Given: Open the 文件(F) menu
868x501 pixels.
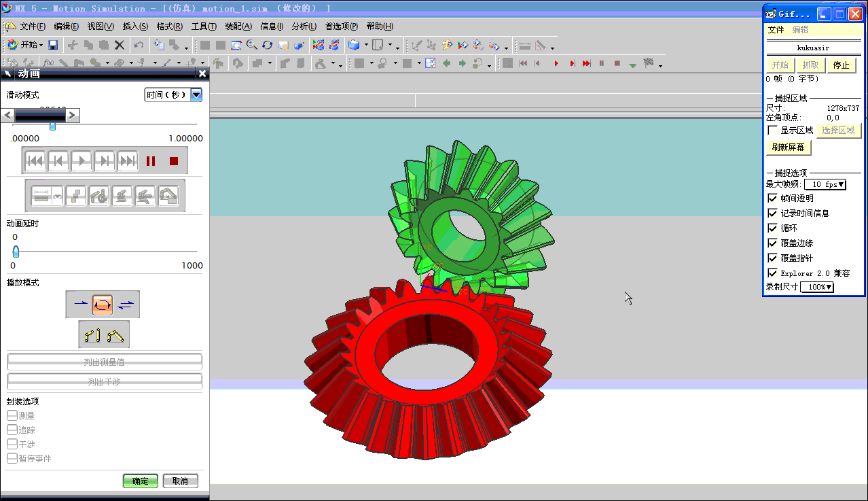Looking at the screenshot, I should pyautogui.click(x=33, y=27).
